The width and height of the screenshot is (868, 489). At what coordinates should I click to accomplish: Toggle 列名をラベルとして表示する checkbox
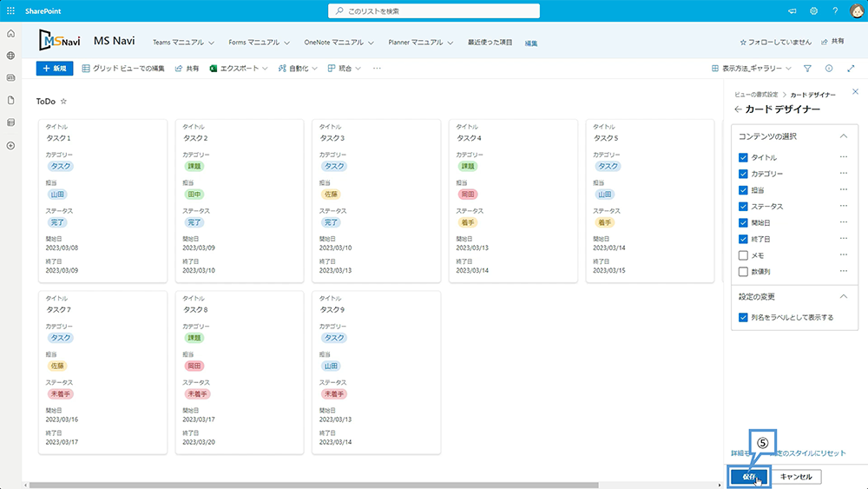[x=743, y=317]
